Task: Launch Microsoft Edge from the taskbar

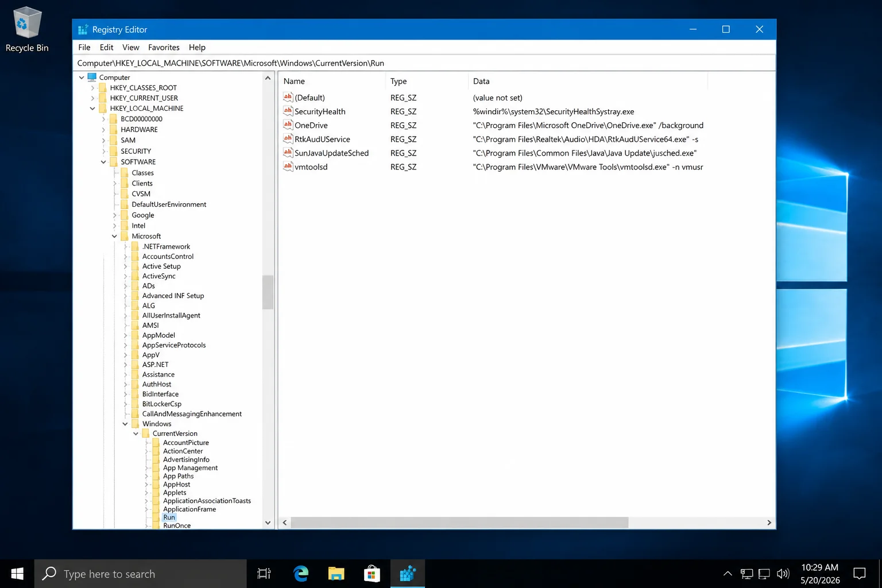Action: [x=300, y=574]
